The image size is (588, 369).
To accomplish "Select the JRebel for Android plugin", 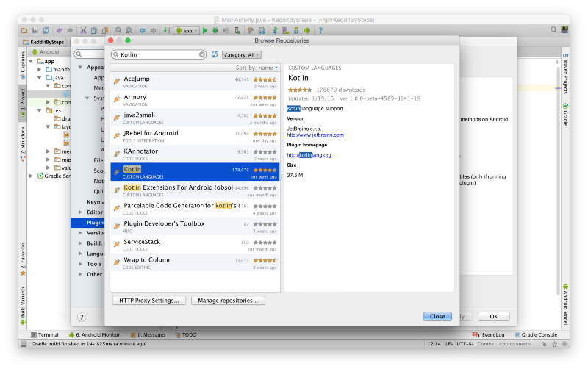I will (x=195, y=136).
